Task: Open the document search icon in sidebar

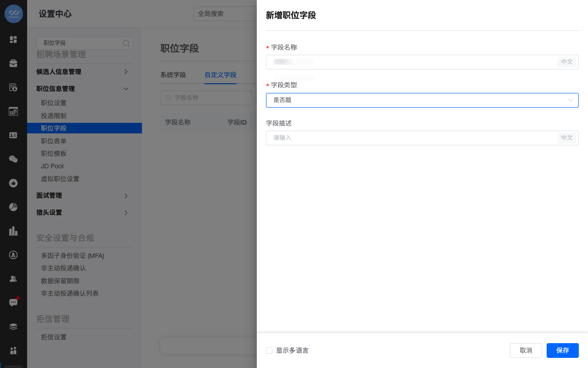Action: (13, 87)
